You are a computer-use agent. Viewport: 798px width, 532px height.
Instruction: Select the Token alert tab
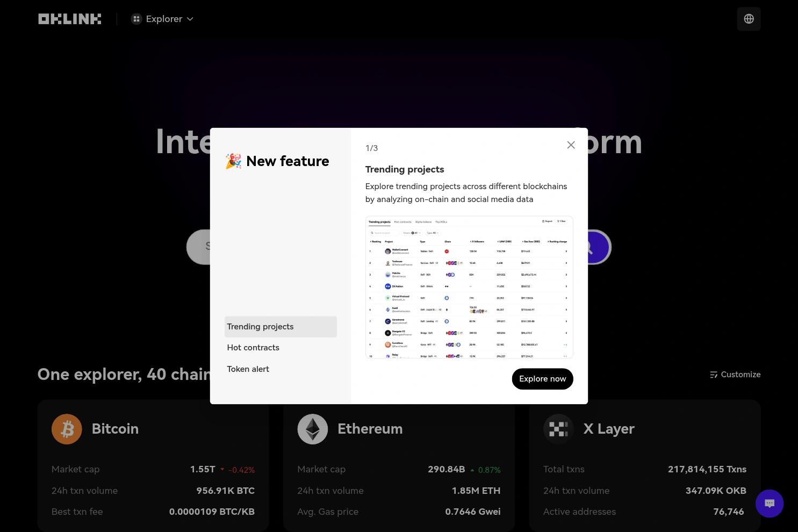tap(281, 369)
